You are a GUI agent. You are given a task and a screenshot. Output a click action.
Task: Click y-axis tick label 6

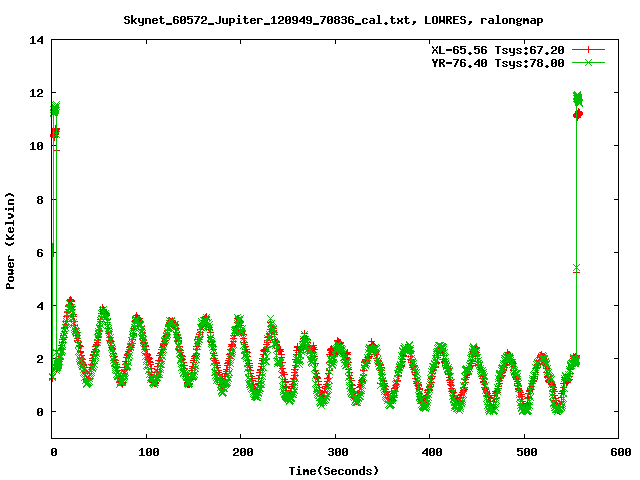tap(40, 253)
